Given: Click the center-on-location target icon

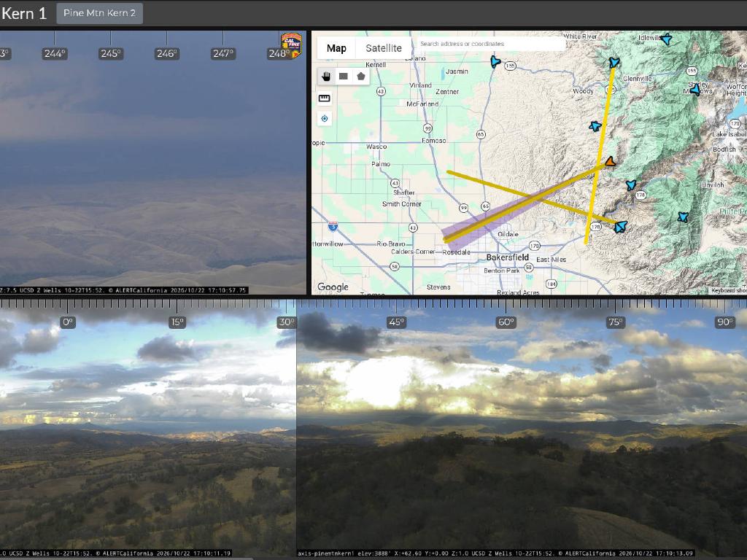Looking at the screenshot, I should tap(325, 119).
